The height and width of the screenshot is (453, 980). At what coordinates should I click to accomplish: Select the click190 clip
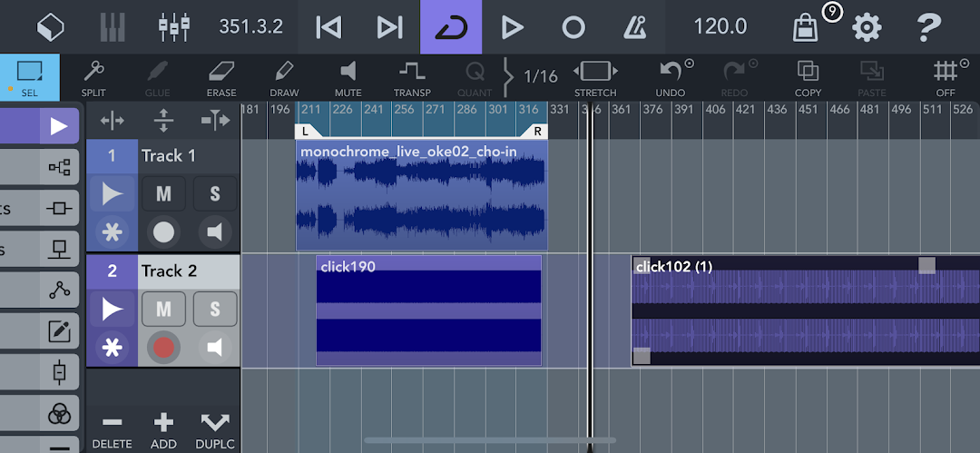(x=428, y=310)
